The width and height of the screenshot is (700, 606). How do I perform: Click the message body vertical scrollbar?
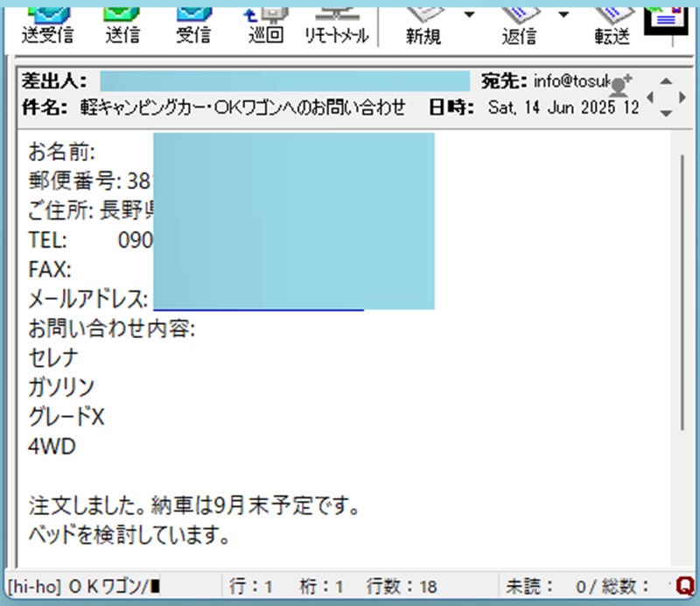(682, 289)
